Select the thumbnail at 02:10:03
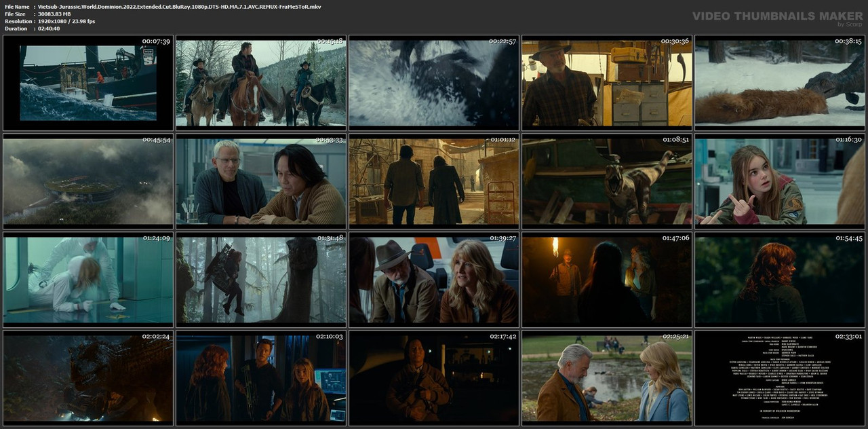The height and width of the screenshot is (429, 868). [261, 377]
